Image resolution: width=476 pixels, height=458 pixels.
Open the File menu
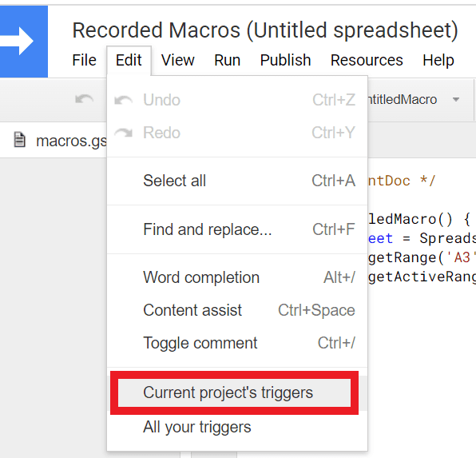coord(84,60)
